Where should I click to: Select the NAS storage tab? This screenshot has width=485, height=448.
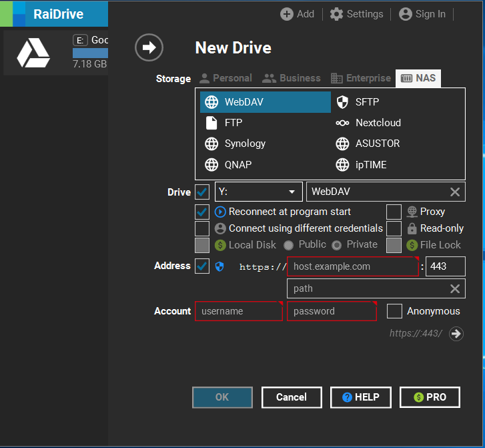click(x=418, y=78)
